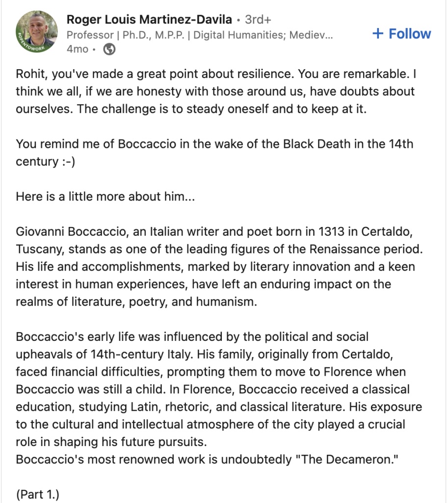448x503 pixels.
Task: Click the (Part 1.) label
Action: [38, 494]
